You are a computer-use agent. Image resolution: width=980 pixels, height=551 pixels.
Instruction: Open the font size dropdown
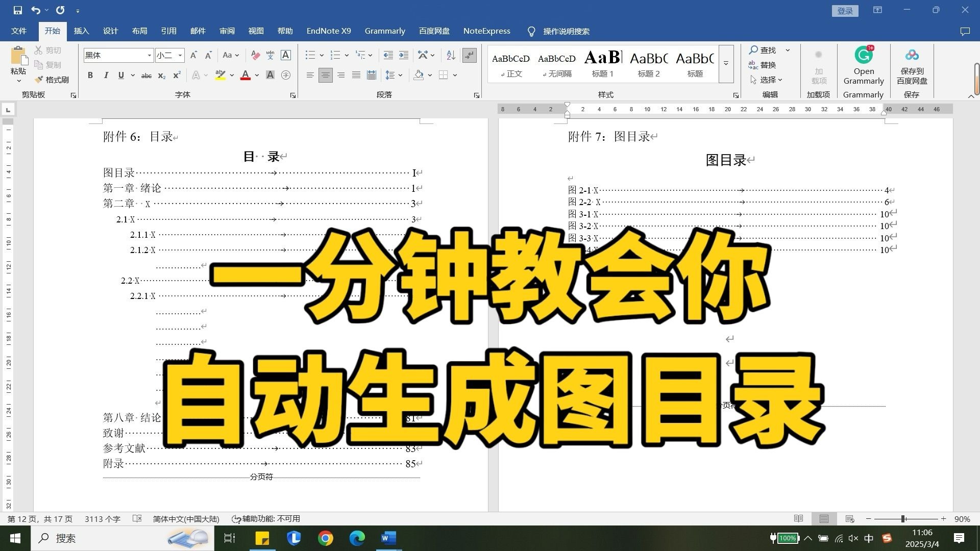(x=179, y=55)
